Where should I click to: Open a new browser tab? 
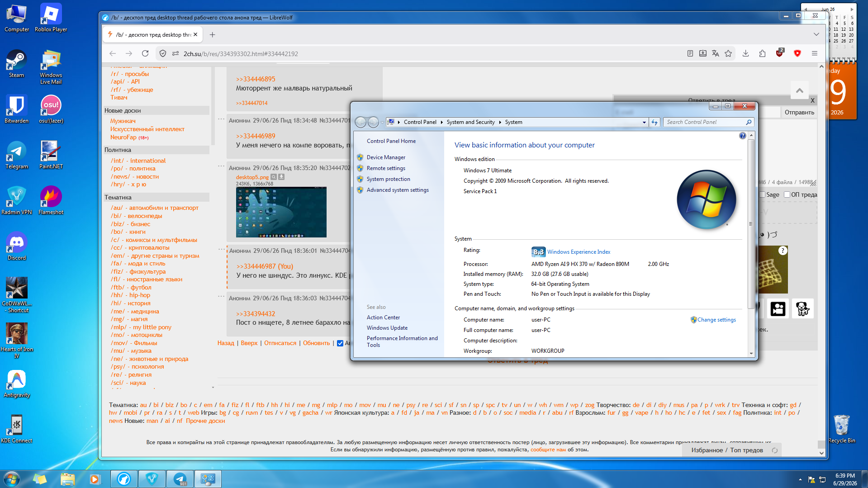pos(212,35)
